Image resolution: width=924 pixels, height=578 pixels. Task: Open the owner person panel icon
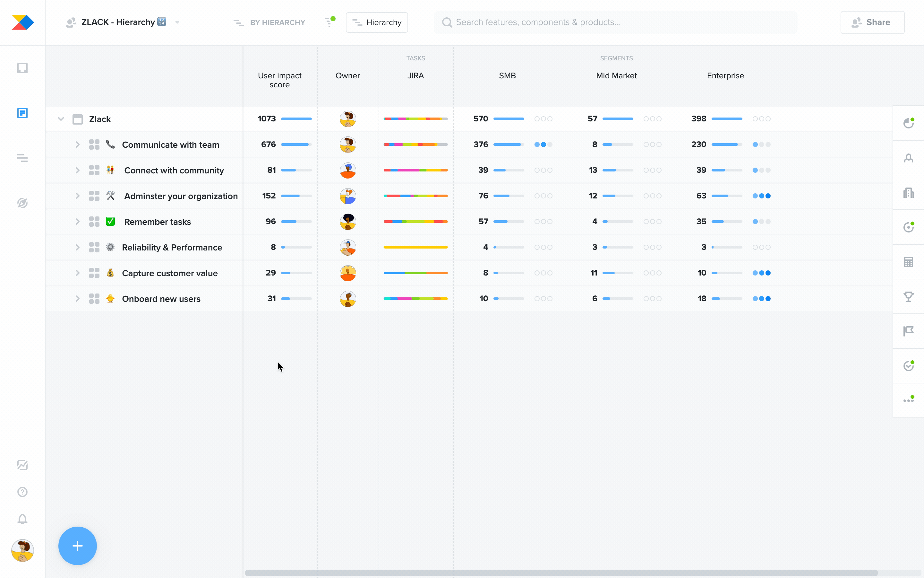click(908, 158)
